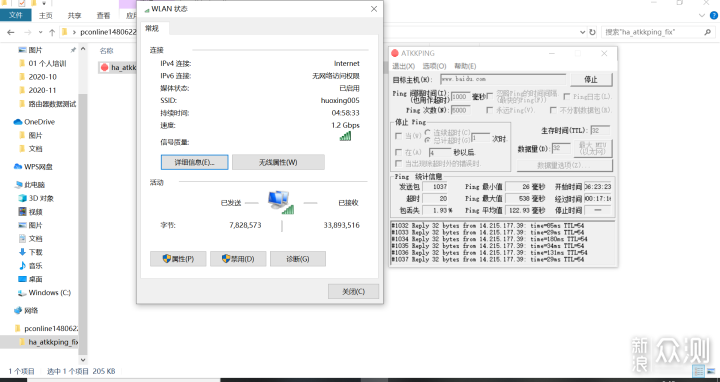Screen dimensions: 720x382
Task: Open the 查看 ribbon tab
Action: click(x=103, y=15)
